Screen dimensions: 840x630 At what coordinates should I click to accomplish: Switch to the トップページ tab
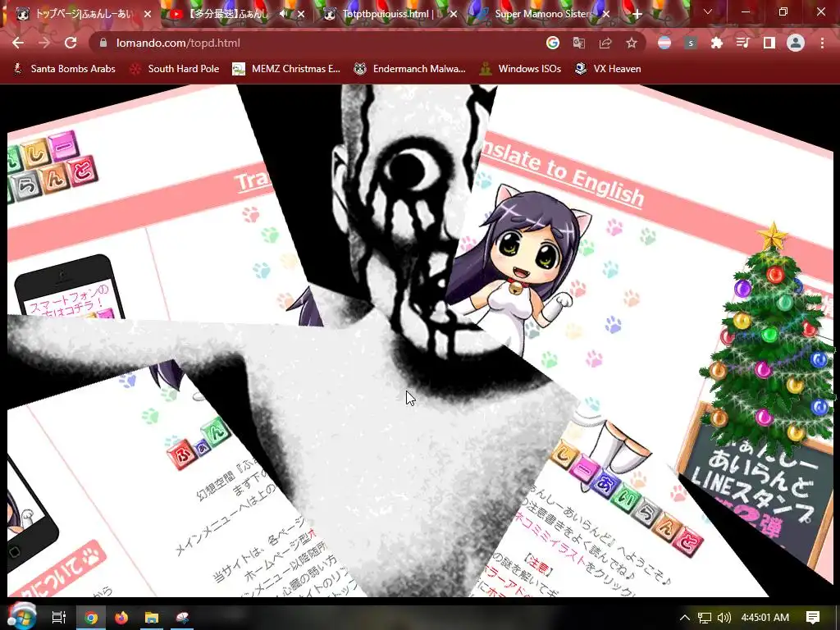point(82,14)
